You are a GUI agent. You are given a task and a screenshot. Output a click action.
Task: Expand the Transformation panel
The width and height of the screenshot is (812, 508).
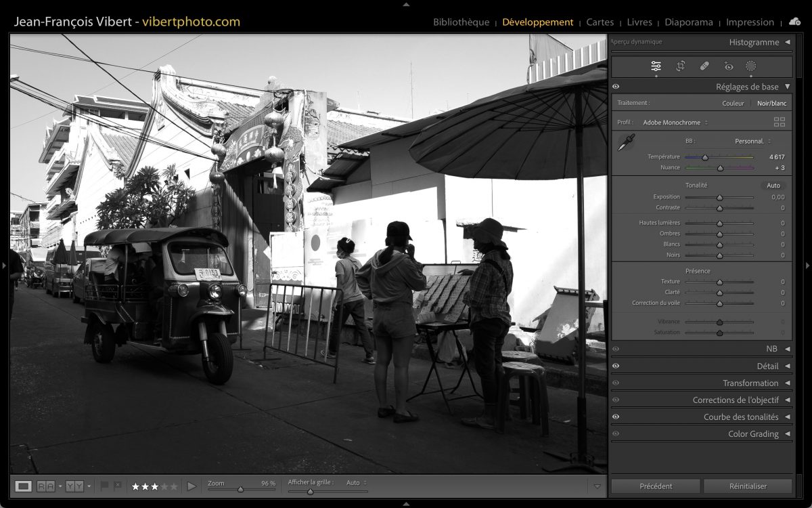[x=750, y=383]
